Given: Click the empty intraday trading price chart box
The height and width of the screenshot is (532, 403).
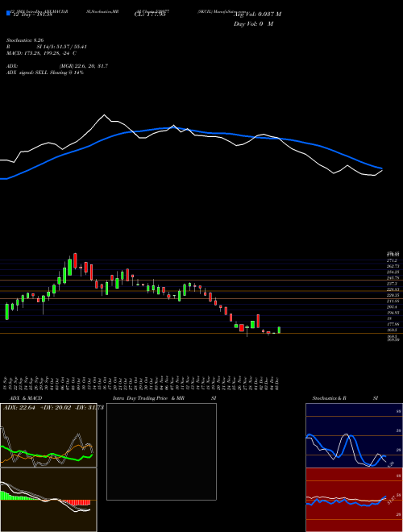Looking at the screenshot, I should click(161, 451).
